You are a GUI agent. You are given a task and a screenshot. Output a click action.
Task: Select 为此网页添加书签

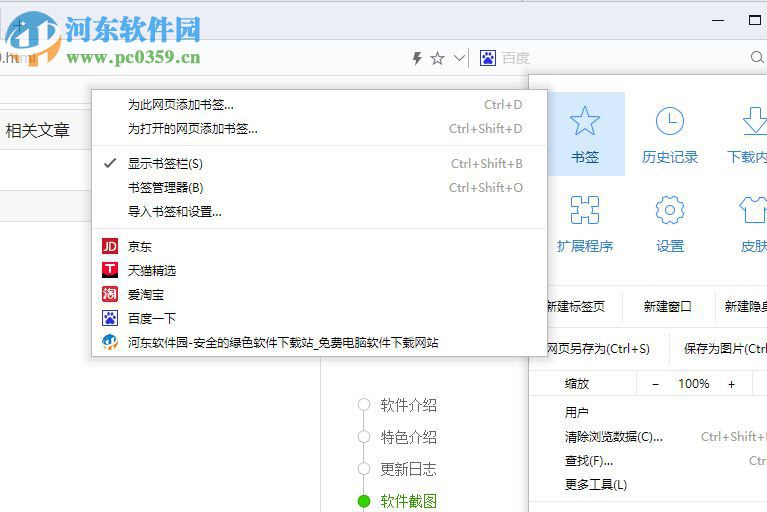point(319,104)
